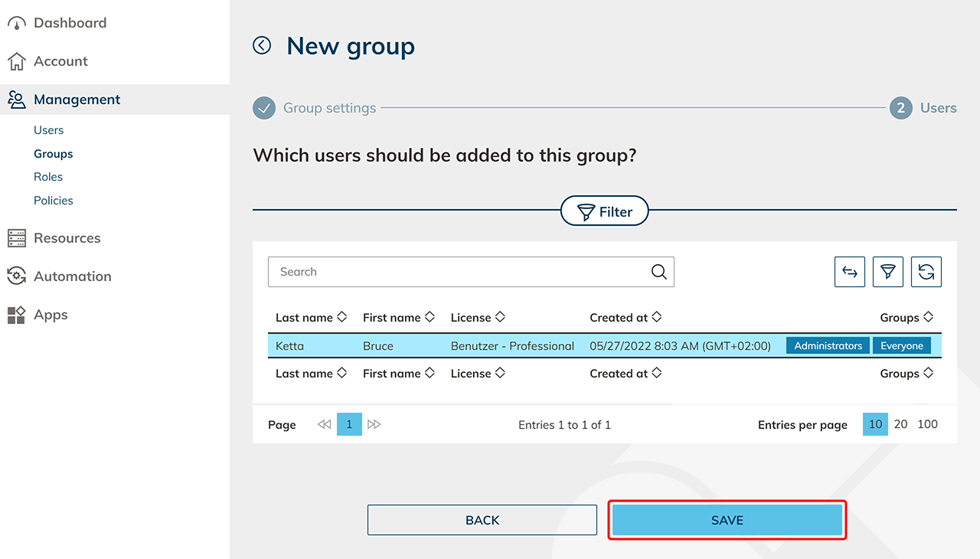Go to previous page arrow in pagination
Image resolution: width=980 pixels, height=559 pixels.
324,424
